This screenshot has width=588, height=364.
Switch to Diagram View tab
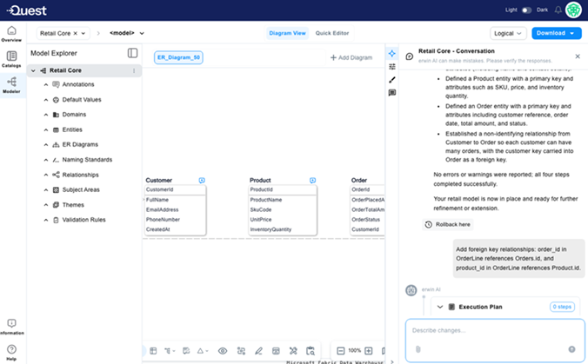(288, 33)
